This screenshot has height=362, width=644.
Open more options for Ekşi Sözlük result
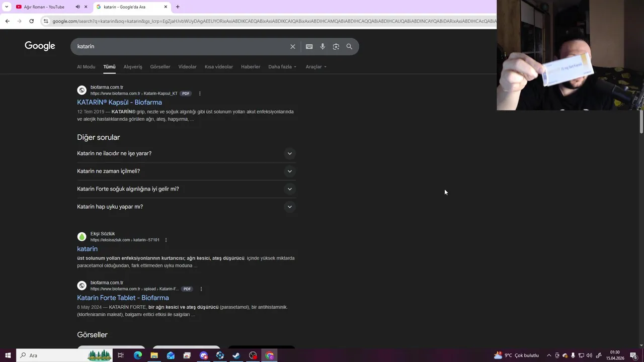(166, 240)
